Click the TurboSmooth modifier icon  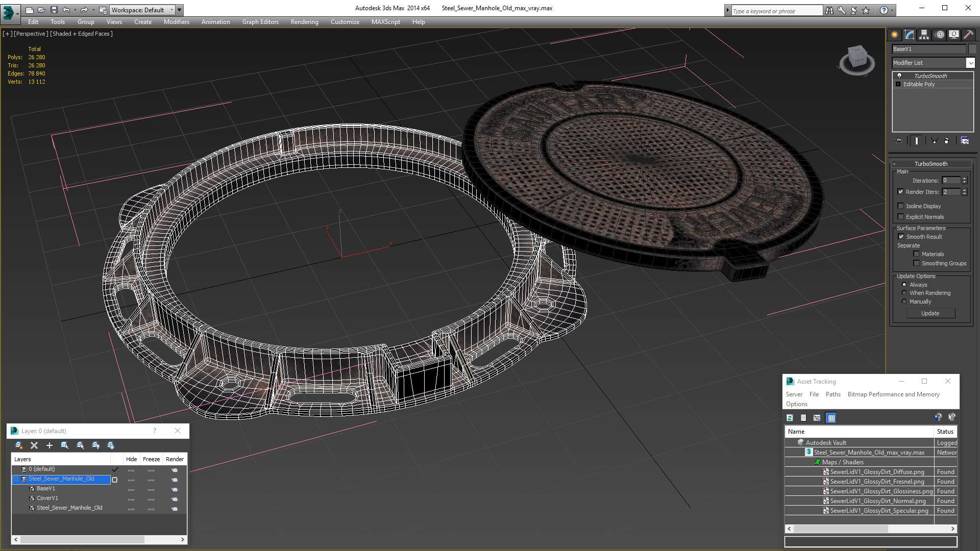pyautogui.click(x=898, y=76)
